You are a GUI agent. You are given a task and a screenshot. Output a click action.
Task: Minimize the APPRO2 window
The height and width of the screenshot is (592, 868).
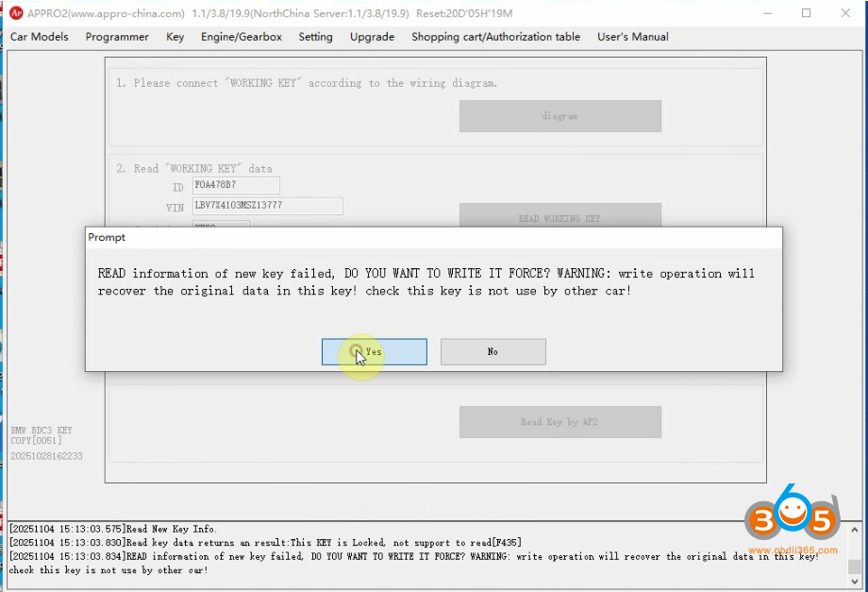tap(762, 13)
